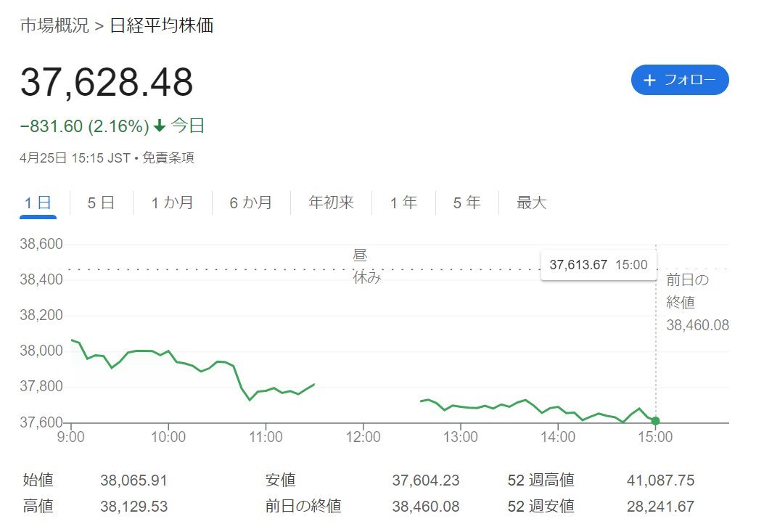Switch to the 5日 range tab
Viewport: 764px width, 532px height.
[101, 202]
